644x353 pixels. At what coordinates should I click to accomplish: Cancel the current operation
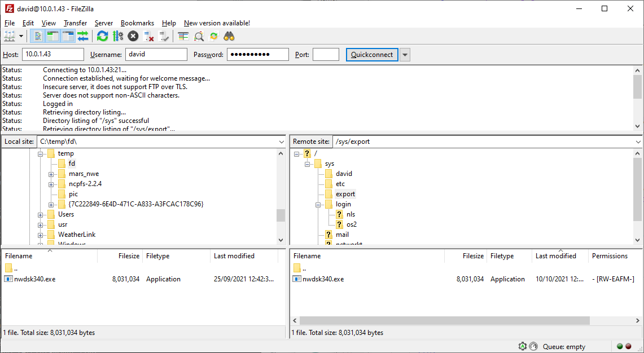[133, 37]
